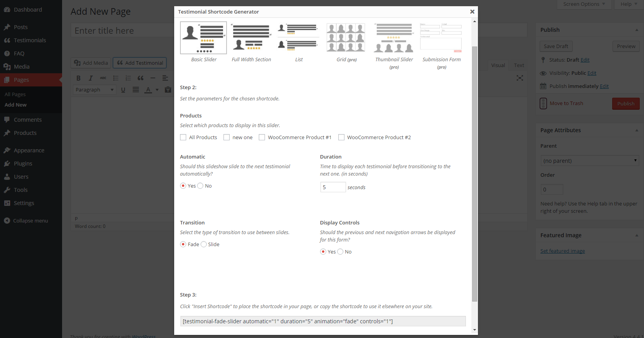Open the text color dropdown arrow
This screenshot has width=644, height=338.
coord(157,90)
